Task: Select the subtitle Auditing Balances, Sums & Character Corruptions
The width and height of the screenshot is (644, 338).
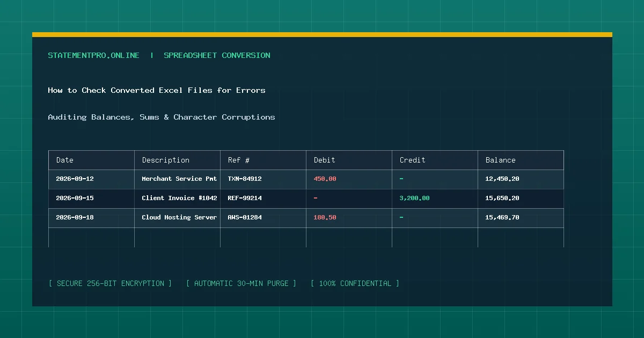Action: coord(162,117)
